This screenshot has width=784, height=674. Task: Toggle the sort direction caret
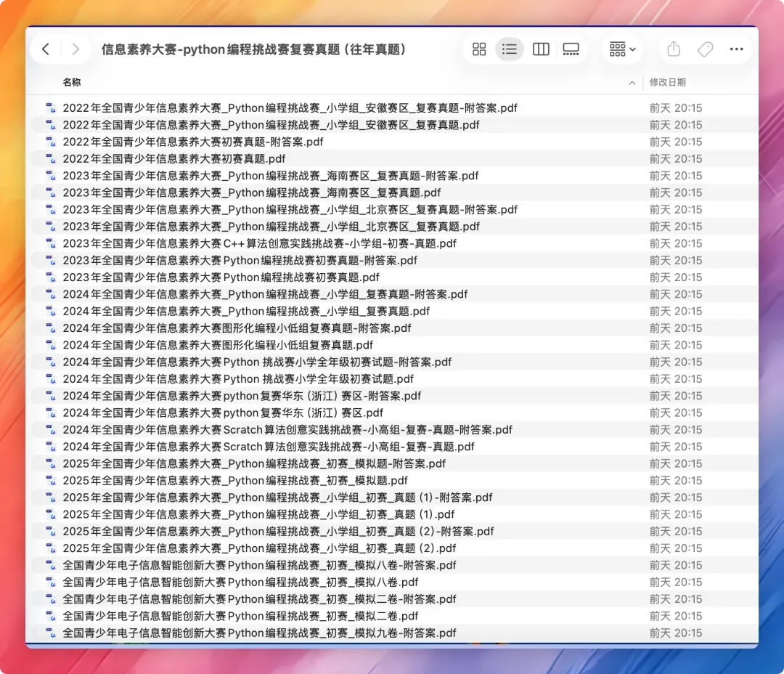[632, 83]
